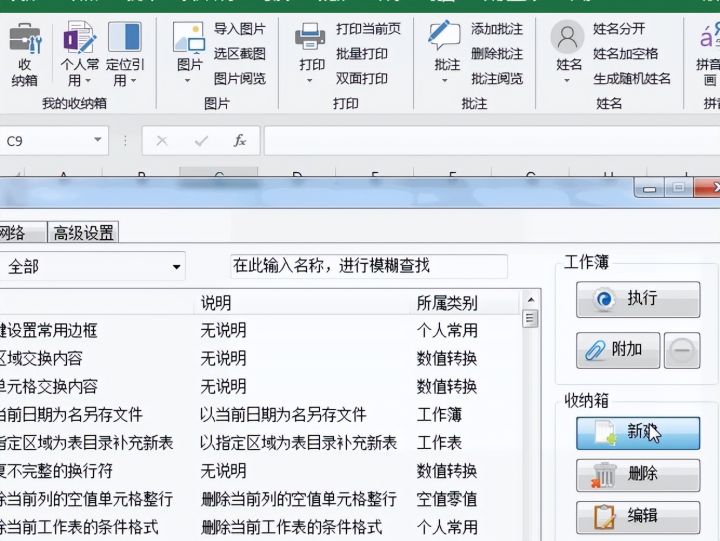The width and height of the screenshot is (720, 541).
Task: Expand the 姓名 dropdown arrow
Action: click(x=567, y=81)
